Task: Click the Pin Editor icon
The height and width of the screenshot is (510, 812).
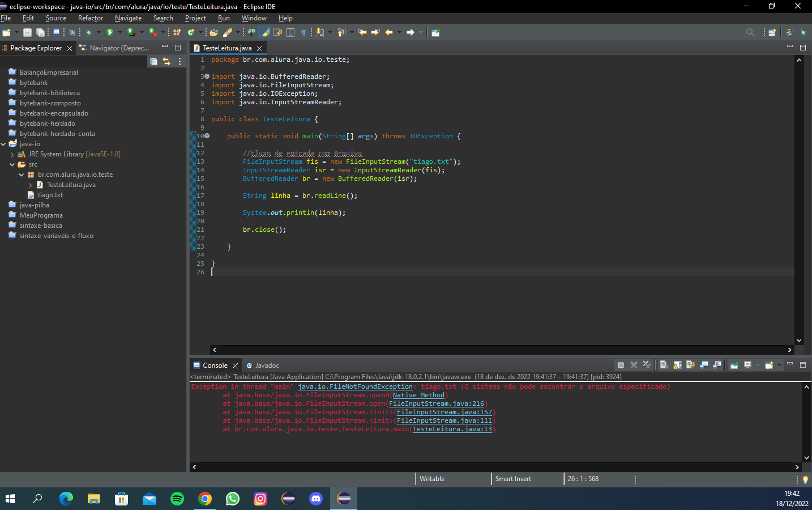Action: click(x=435, y=32)
